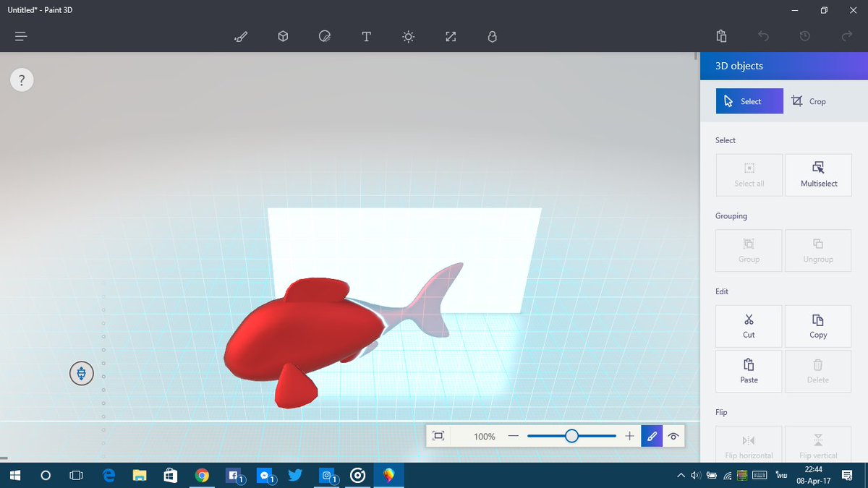Viewport: 868px width, 488px height.
Task: Select the Text tool icon
Action: pyautogui.click(x=367, y=37)
